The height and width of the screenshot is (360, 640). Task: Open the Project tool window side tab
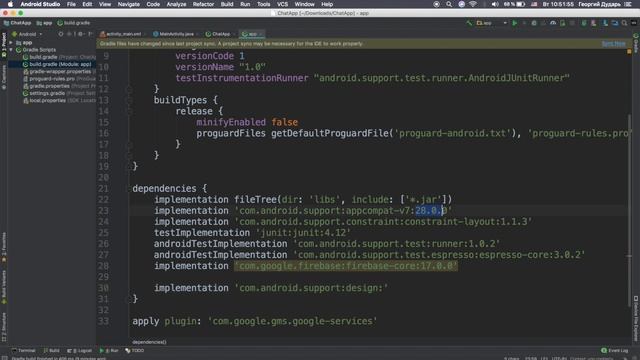pos(4,45)
